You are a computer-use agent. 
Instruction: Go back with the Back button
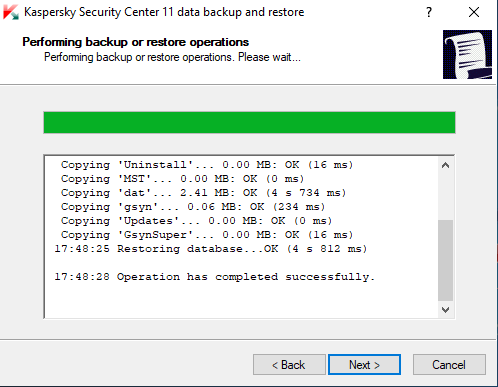coord(289,365)
